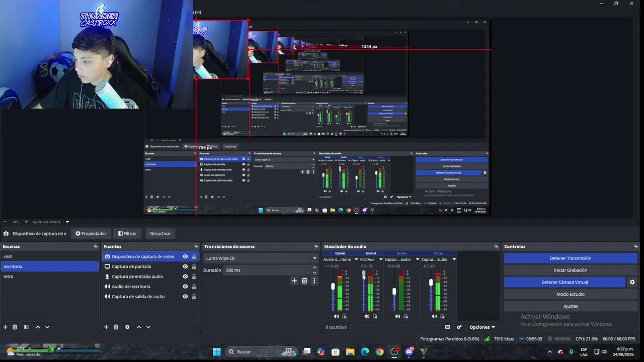Open Propiedades of selected source
Screen dimensions: 644x362
coord(91,233)
